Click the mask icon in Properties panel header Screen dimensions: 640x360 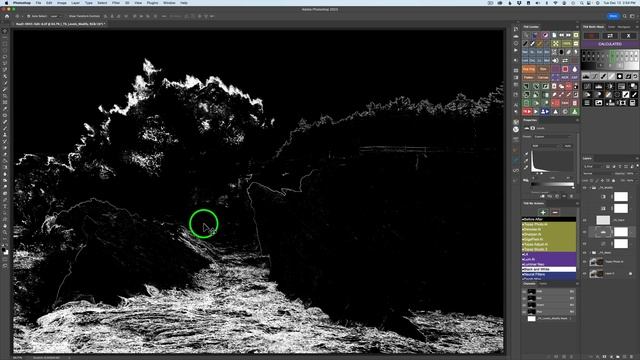click(533, 128)
